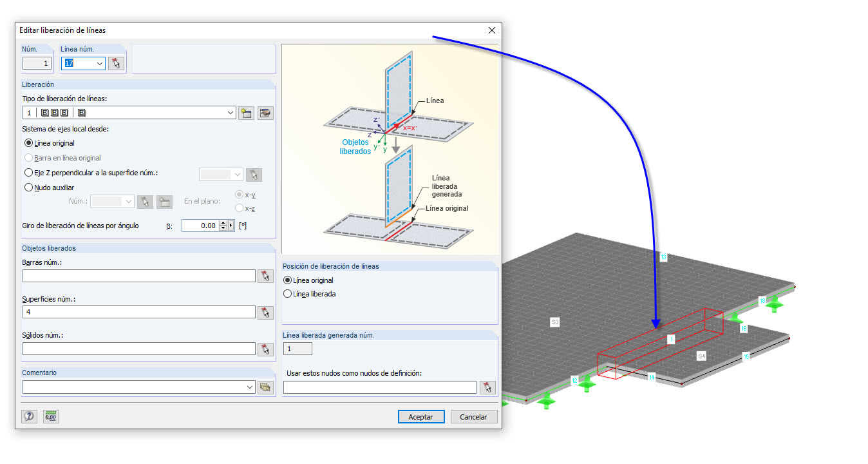
Task: Create new auxiliary node icon
Action: tap(164, 202)
